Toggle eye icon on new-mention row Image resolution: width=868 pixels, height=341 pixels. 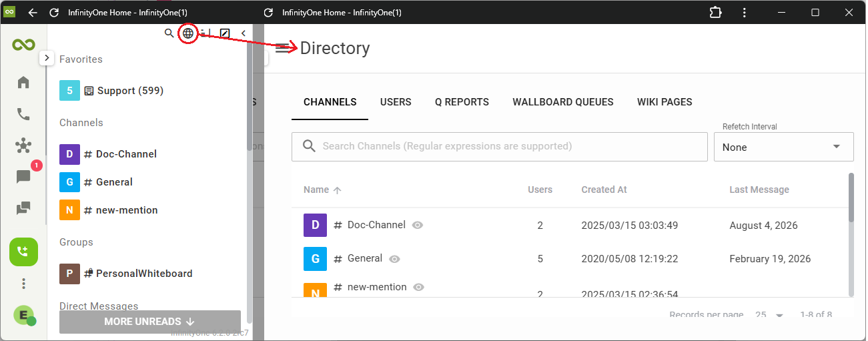pyautogui.click(x=418, y=287)
